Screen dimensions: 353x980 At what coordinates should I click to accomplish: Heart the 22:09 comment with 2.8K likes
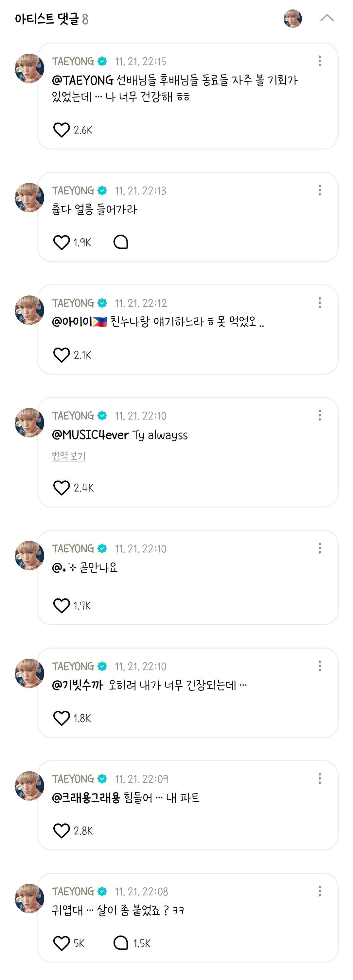[x=61, y=830]
